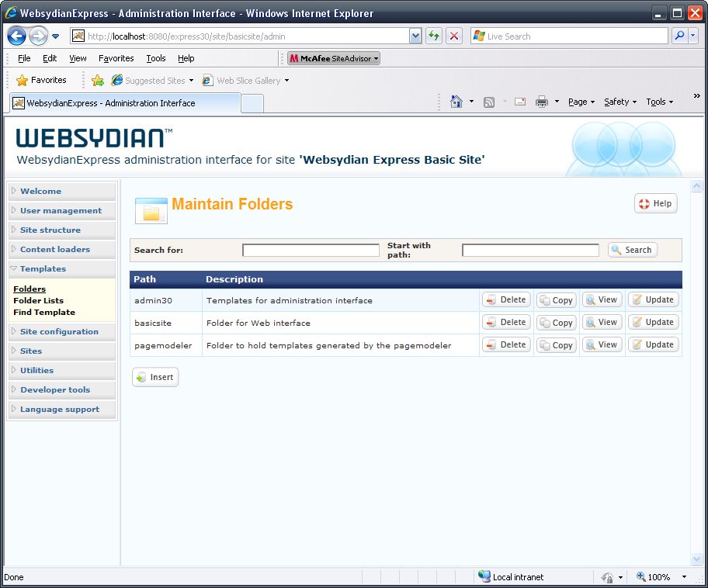Click the RSS feeds icon
Image resolution: width=708 pixels, height=588 pixels.
[489, 102]
